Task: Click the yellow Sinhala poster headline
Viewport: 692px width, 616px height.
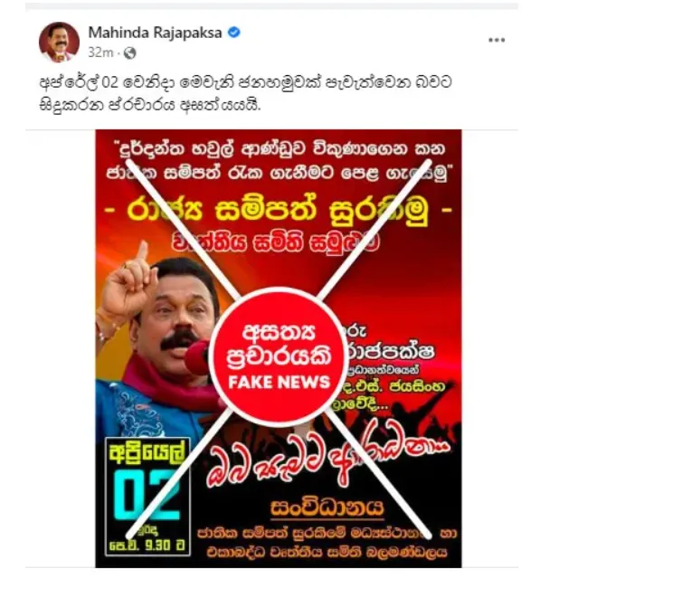Action: point(279,210)
